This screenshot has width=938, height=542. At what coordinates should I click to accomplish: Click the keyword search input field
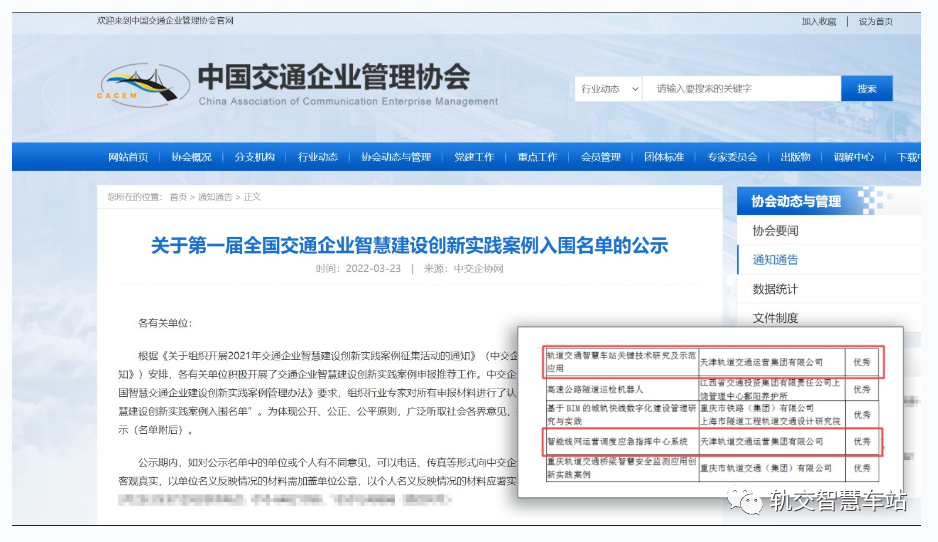[x=742, y=89]
